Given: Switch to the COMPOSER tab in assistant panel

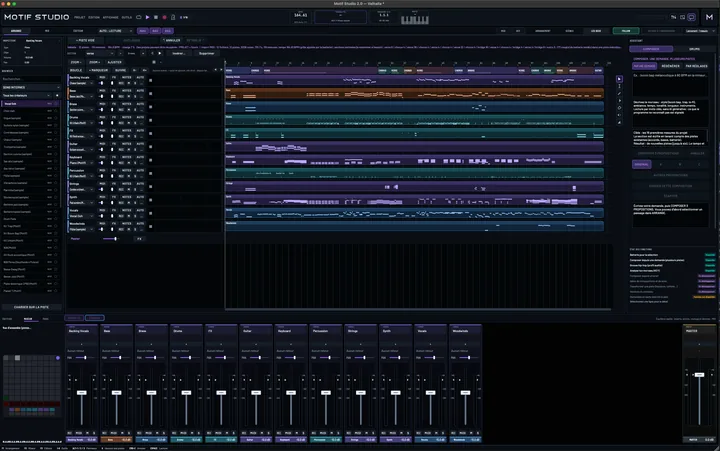Looking at the screenshot, I should pyautogui.click(x=651, y=49).
